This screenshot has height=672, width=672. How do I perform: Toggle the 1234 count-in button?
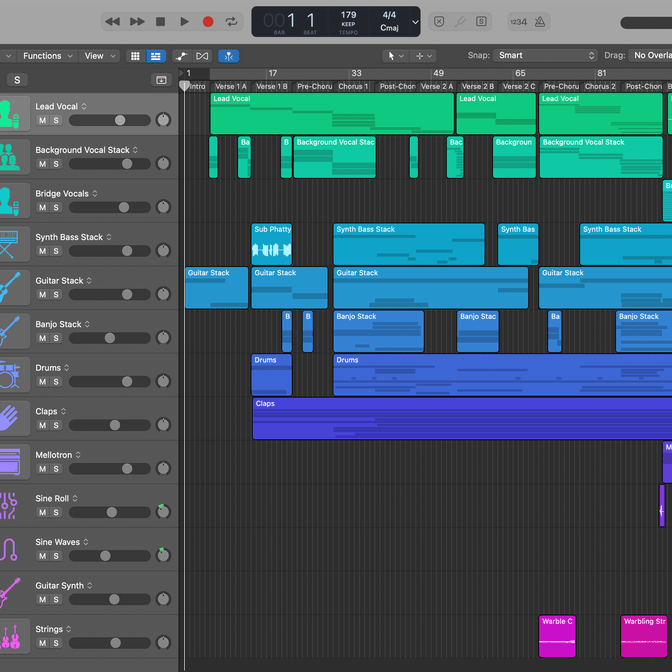(x=519, y=22)
